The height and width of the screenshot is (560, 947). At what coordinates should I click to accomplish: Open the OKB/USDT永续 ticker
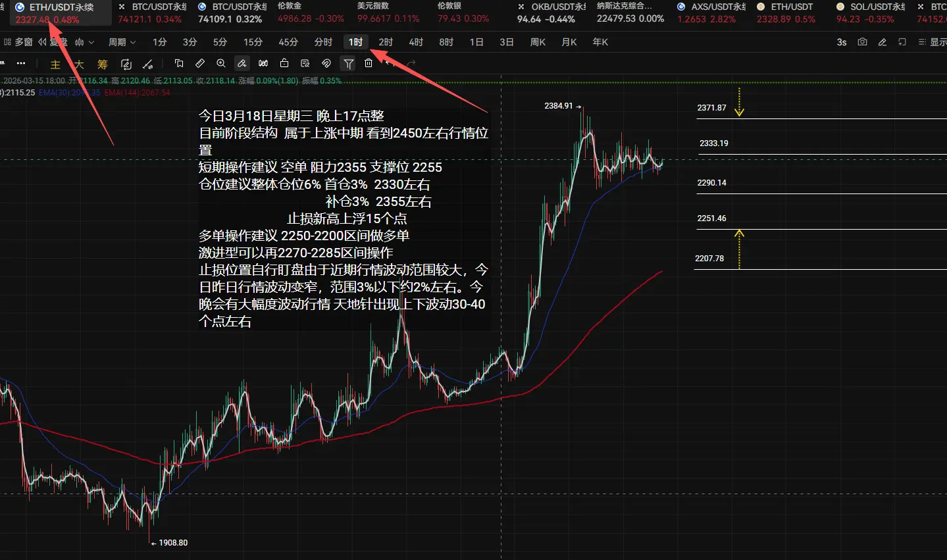(551, 13)
